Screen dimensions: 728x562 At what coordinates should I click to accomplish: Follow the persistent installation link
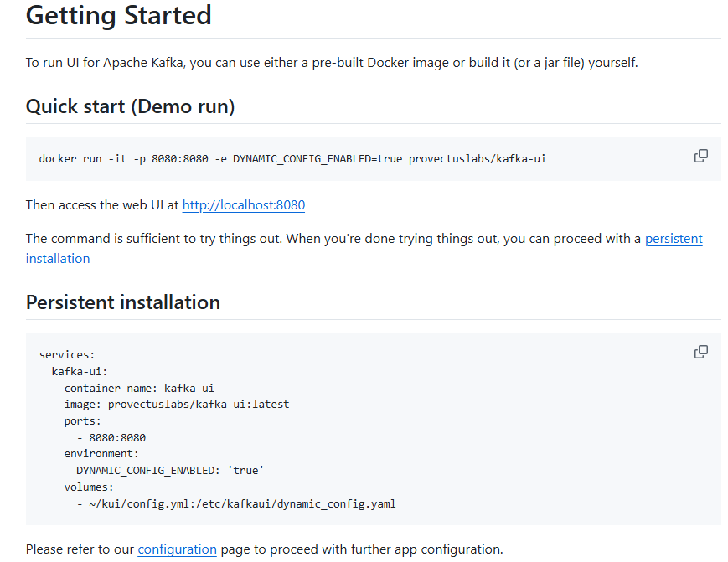674,239
